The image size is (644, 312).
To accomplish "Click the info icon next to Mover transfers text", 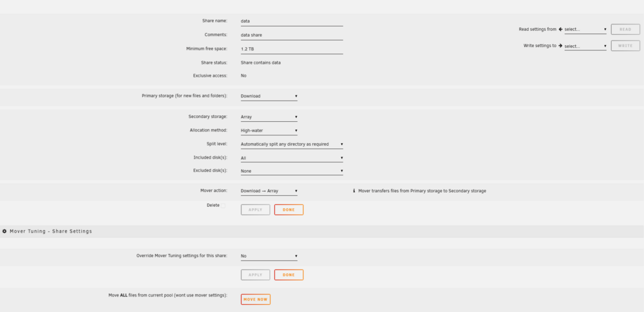I will tap(354, 191).
